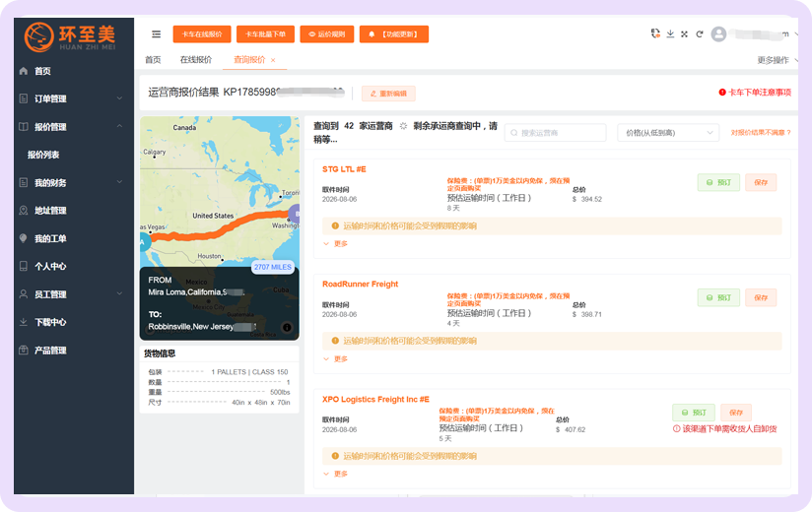Click the 卡车批量下单 button
This screenshot has height=512, width=812.
(266, 34)
